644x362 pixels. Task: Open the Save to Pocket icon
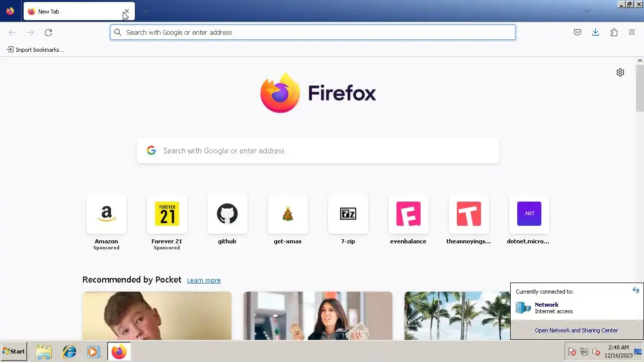coord(578,32)
